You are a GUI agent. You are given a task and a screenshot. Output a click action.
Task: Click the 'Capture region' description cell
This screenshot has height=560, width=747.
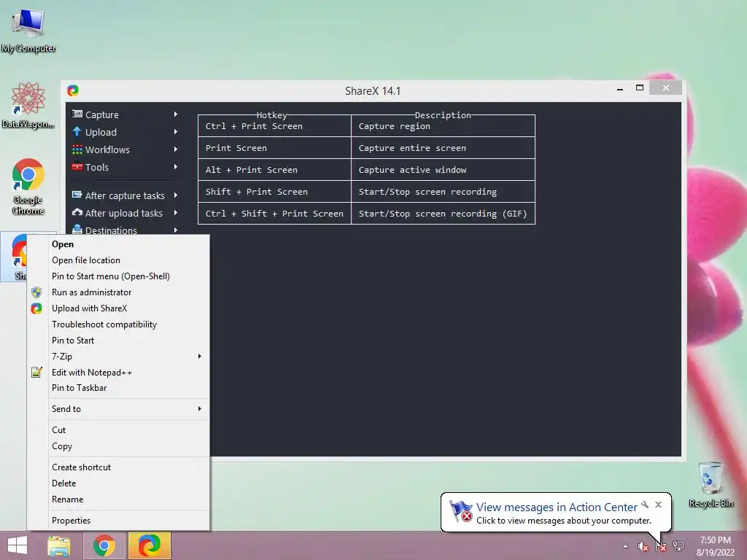443,126
